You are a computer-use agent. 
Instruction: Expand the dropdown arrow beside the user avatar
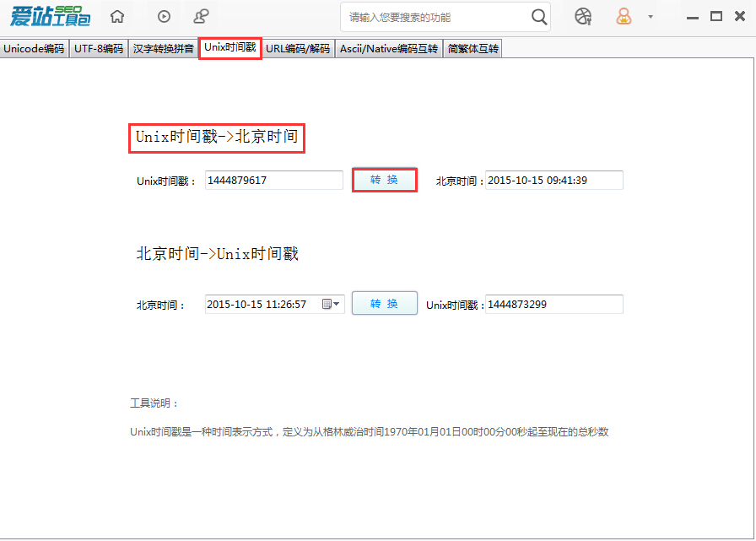(650, 17)
